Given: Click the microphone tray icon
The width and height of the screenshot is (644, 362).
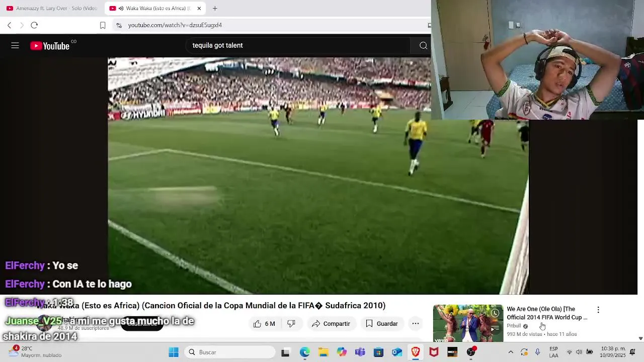Looking at the screenshot, I should pyautogui.click(x=538, y=352).
